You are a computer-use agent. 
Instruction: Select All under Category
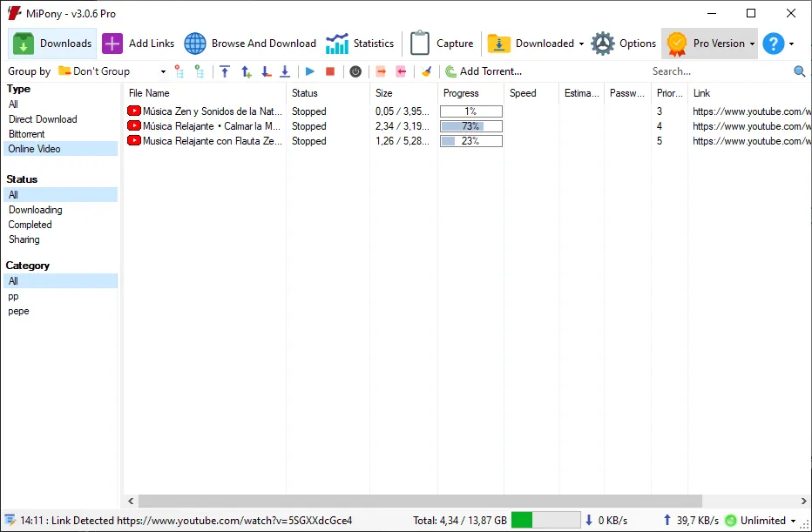click(x=61, y=281)
